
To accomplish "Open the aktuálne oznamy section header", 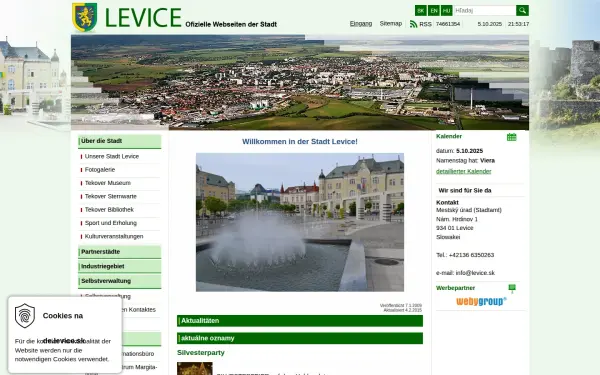I will [300, 338].
